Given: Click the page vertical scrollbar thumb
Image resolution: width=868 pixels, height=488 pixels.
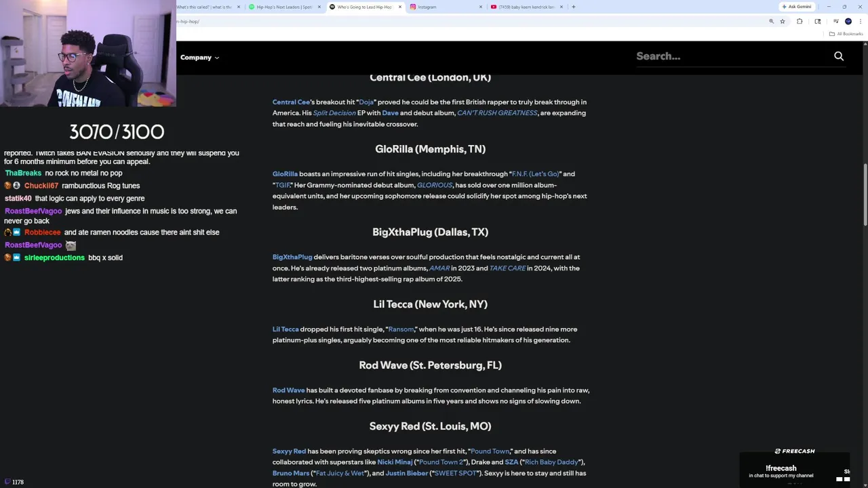Looking at the screenshot, I should pos(865,195).
